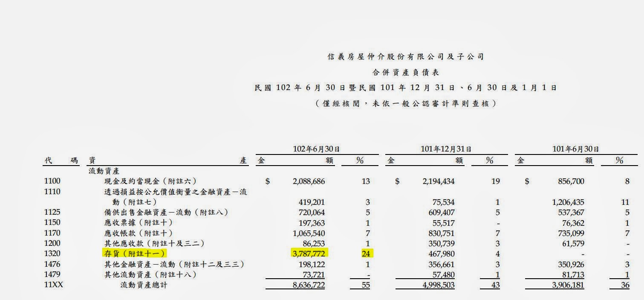The height and width of the screenshot is (300, 644).
Task: Click the highlighted label 存貨（附註十一）
Action: [x=134, y=253]
